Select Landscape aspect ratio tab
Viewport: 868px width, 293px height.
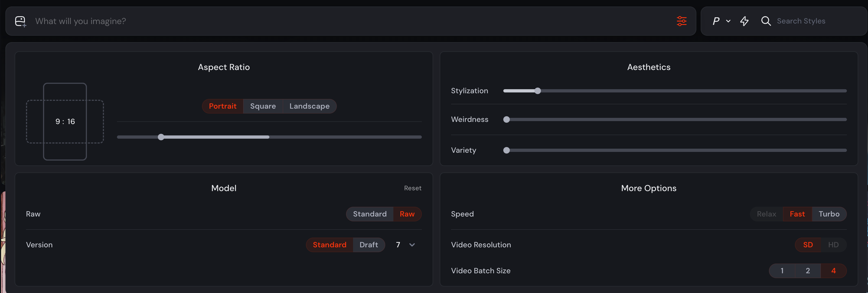(309, 106)
